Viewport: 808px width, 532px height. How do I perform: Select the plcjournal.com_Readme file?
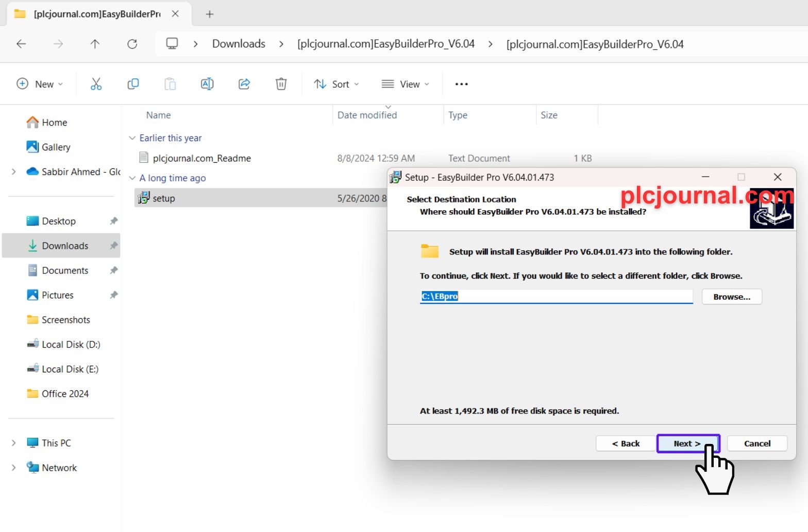(201, 158)
